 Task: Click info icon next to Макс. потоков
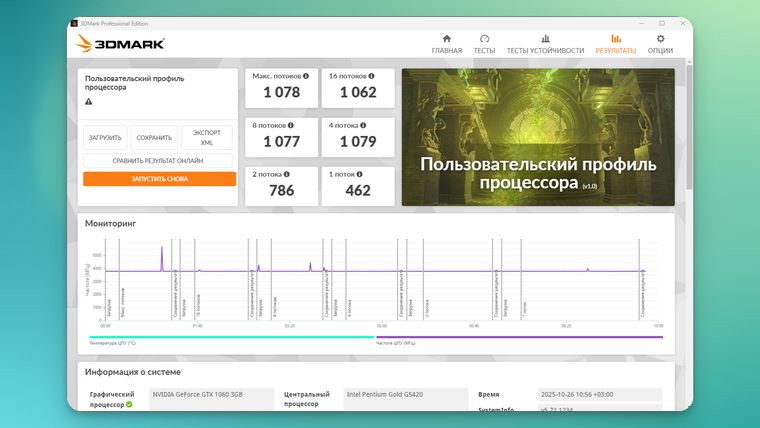point(306,76)
